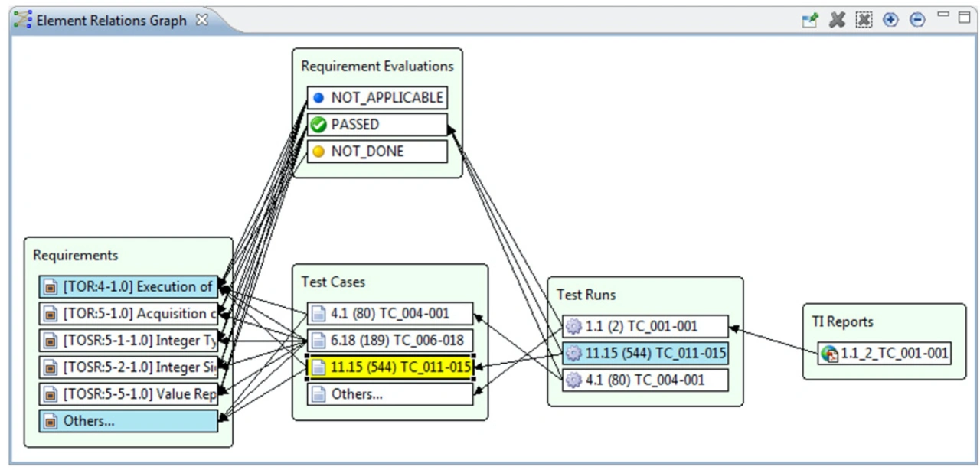Zoom out with the minus icon
Image resolution: width=980 pixels, height=470 pixels.
point(917,21)
